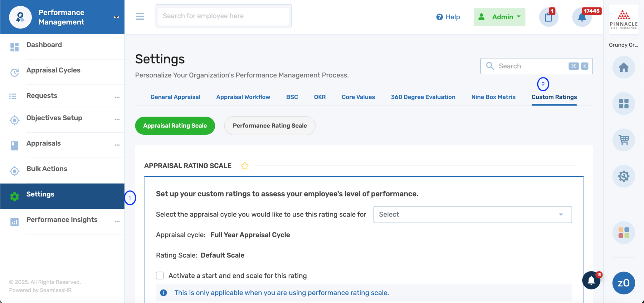Select the Dashboard icon in left sidebar
Viewport: 644px width, 303px height.
pos(14,47)
